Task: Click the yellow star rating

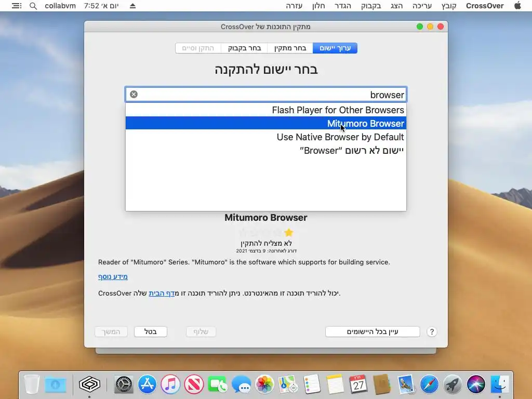Action: [x=289, y=233]
